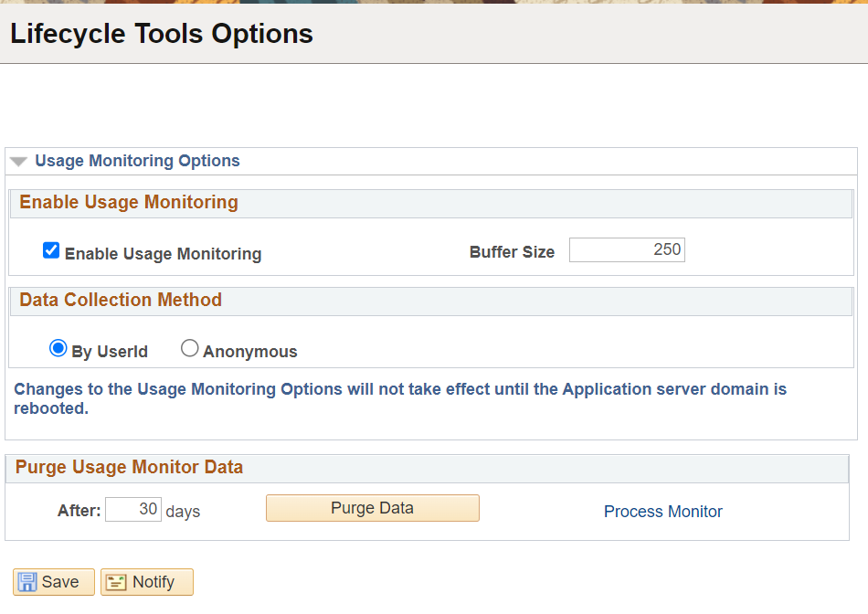This screenshot has height=614, width=868.
Task: Click the Notify envelope icon
Action: coord(116,582)
